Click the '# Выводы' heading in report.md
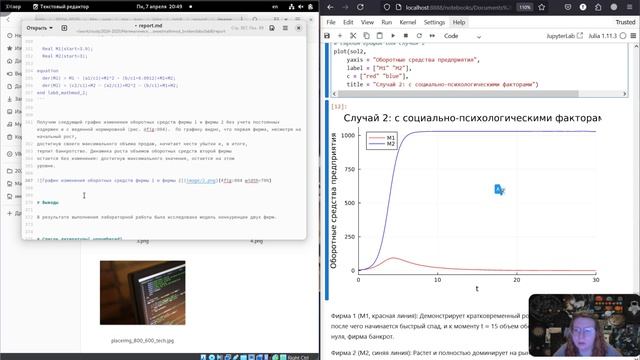This screenshot has width=640, height=360. 48,202
